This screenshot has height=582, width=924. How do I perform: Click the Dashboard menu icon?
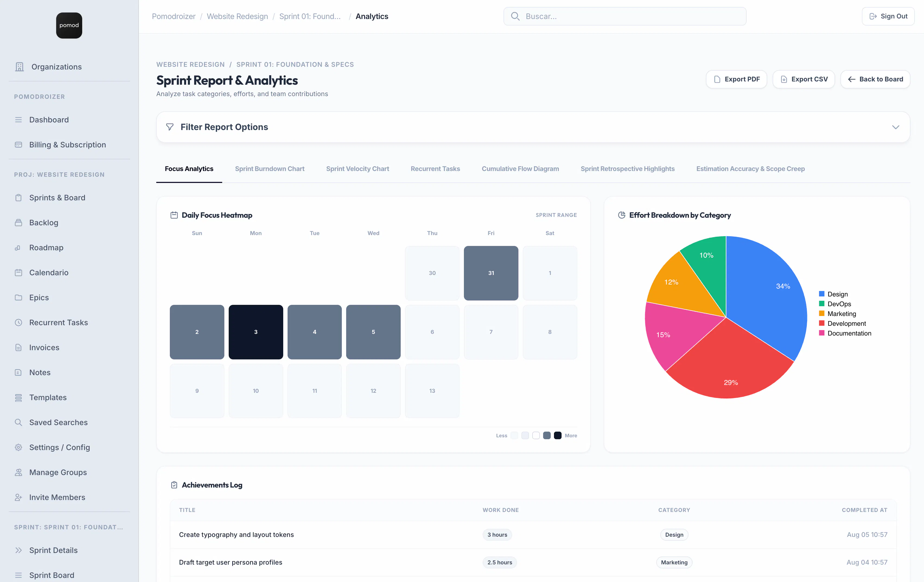pos(18,120)
